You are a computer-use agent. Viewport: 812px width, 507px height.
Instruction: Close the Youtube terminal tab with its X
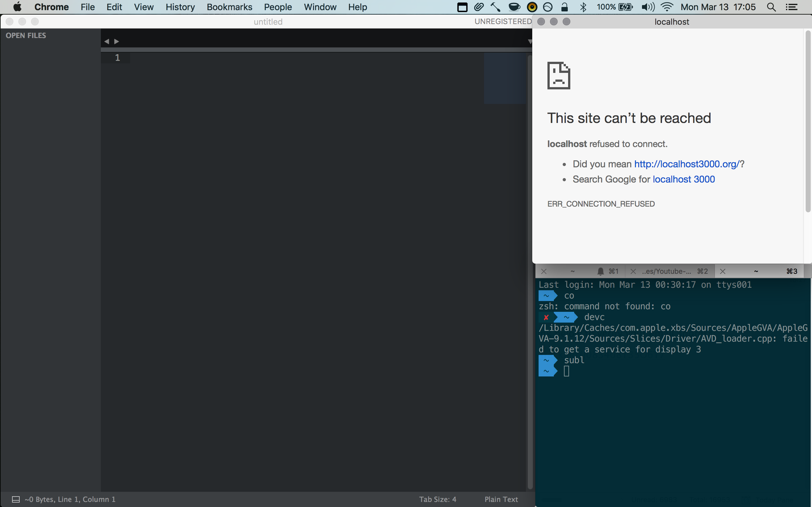tap(633, 271)
